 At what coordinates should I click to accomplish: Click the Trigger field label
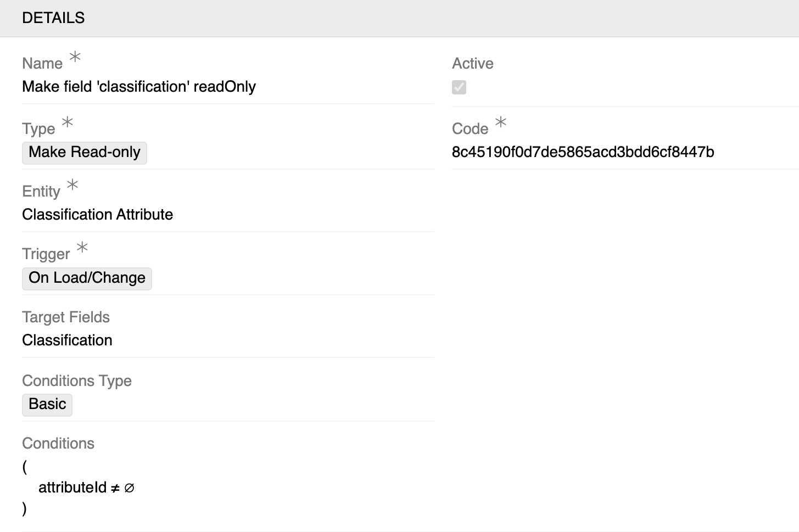46,254
